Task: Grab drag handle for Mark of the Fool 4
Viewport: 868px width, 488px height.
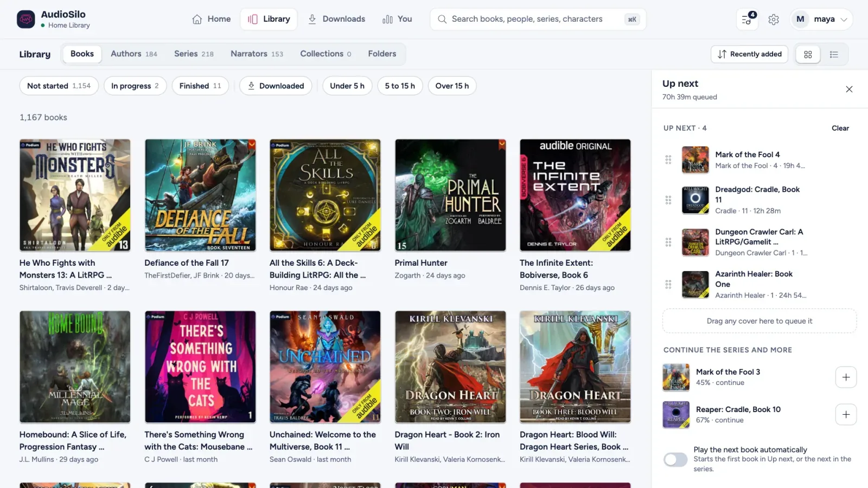Action: (x=668, y=159)
